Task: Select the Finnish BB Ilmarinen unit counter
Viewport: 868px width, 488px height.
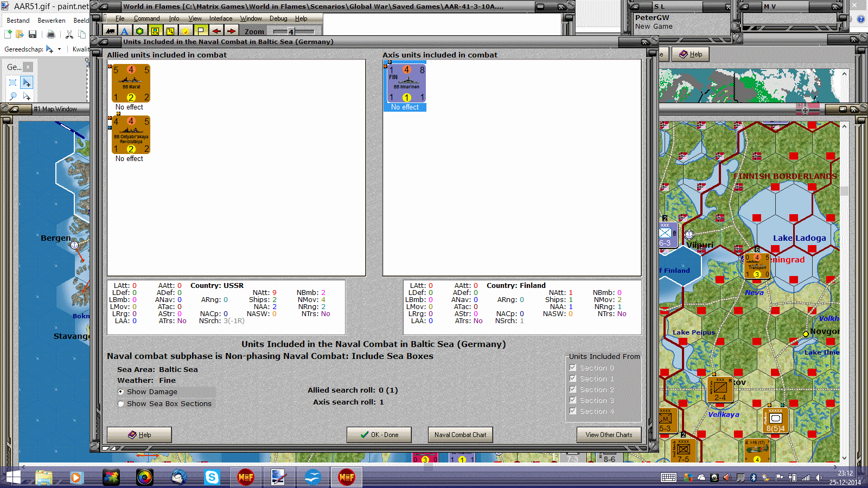Action: tap(406, 83)
